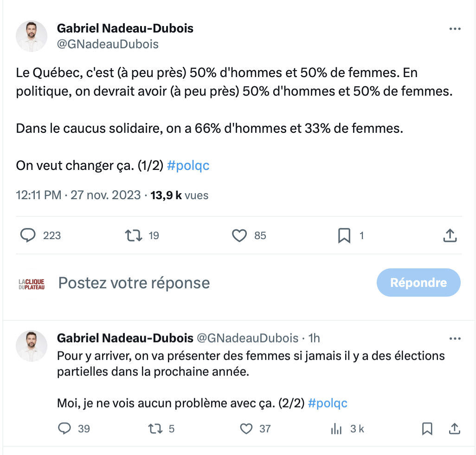Open the 12:11 PM · 27 nov. 2023 timestamp
The height and width of the screenshot is (455, 476).
click(x=78, y=195)
